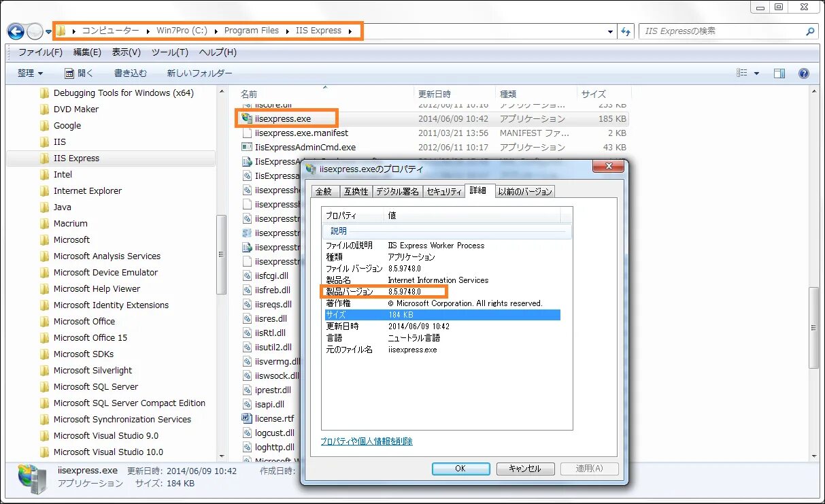
Task: Click the Macrium folder icon
Action: (45, 224)
